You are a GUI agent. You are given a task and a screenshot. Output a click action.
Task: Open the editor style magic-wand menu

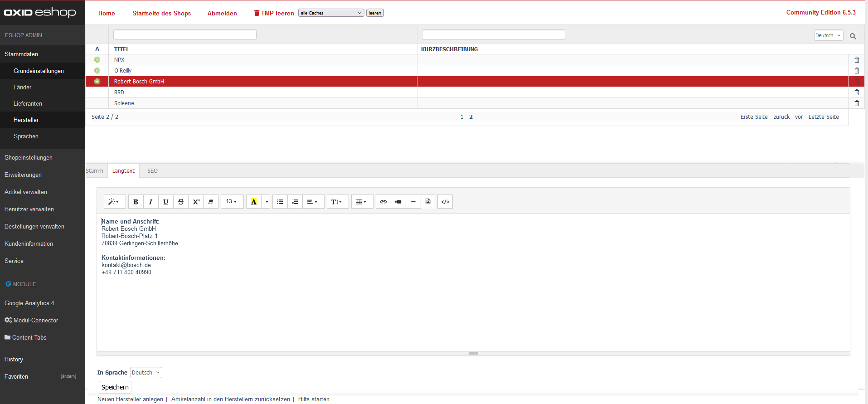[115, 202]
